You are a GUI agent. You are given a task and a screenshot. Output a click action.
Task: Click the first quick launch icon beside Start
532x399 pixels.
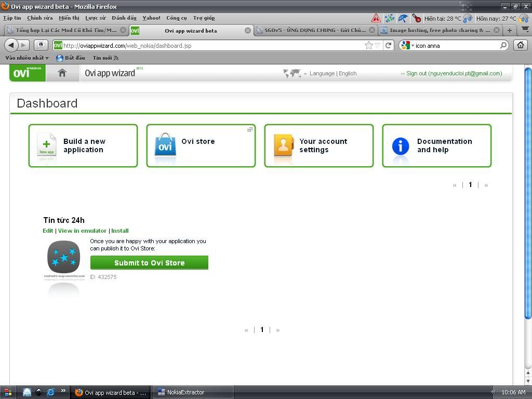(x=27, y=392)
